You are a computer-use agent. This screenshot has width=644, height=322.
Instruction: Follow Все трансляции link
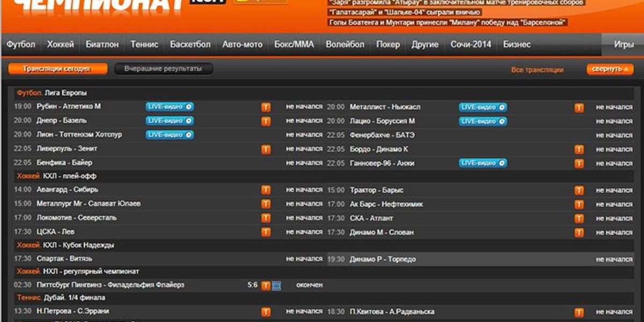coord(537,70)
